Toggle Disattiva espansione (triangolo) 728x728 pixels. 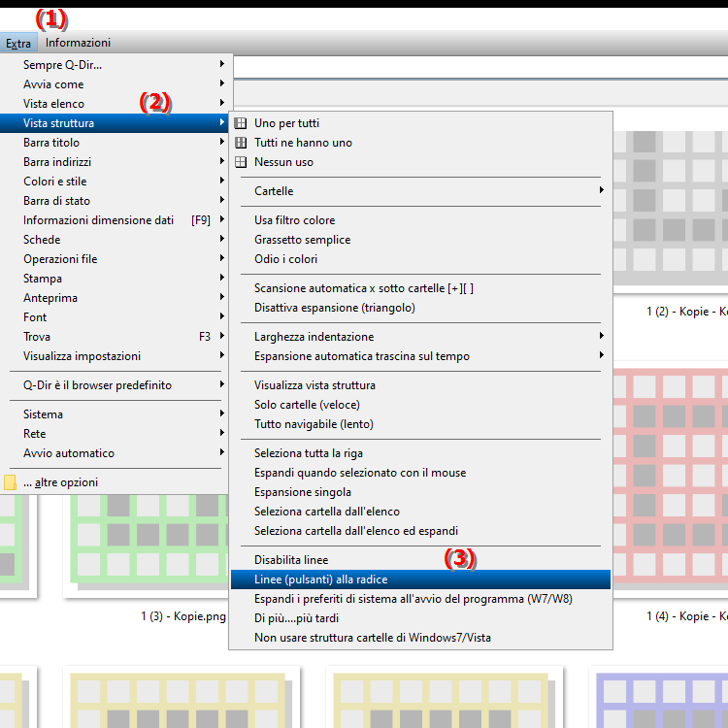420,308
